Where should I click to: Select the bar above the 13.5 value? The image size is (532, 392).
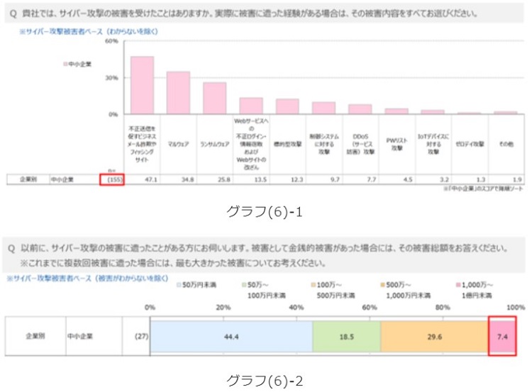(251, 106)
